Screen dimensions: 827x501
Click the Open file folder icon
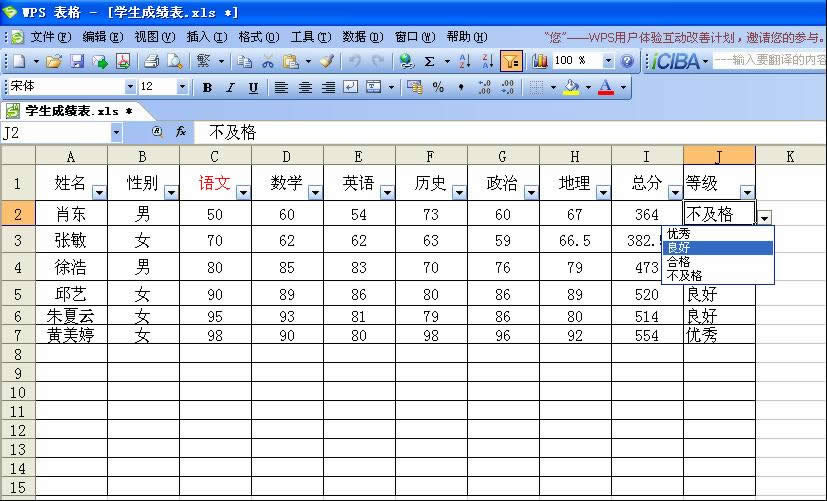click(54, 61)
